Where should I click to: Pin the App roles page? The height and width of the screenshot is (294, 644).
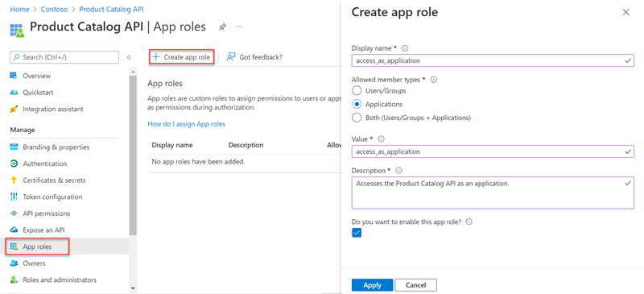coord(222,27)
